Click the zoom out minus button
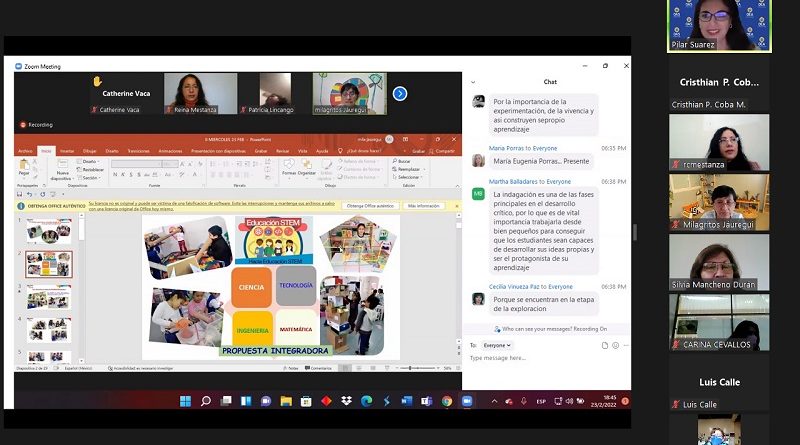This screenshot has width=800, height=445. point(397,368)
